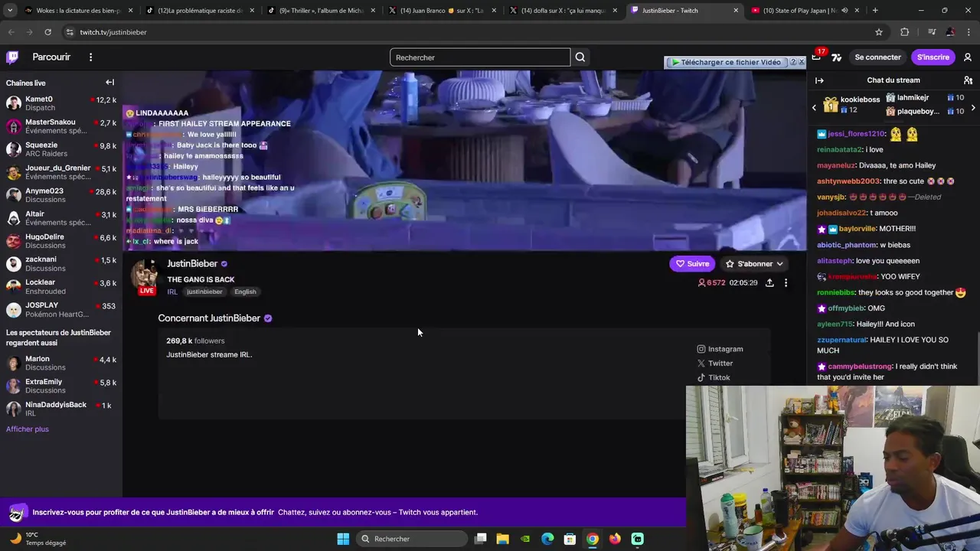Screen dimensions: 980x551
Task: Click the Se connecter button
Action: (x=877, y=57)
